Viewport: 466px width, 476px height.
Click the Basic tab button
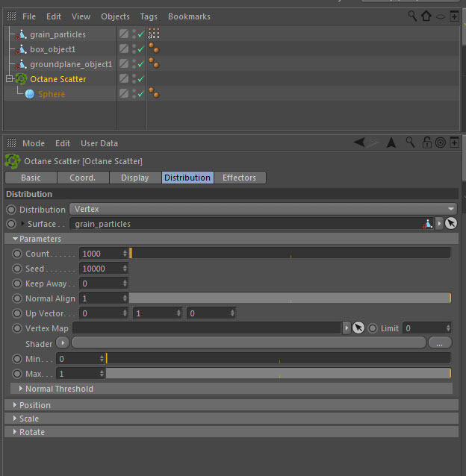31,178
